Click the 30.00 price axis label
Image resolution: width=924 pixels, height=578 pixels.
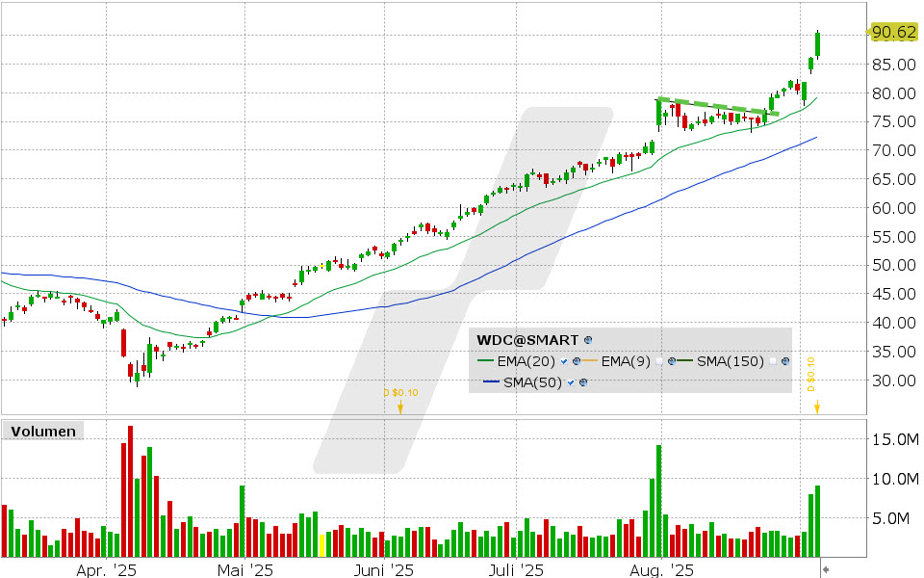point(894,380)
